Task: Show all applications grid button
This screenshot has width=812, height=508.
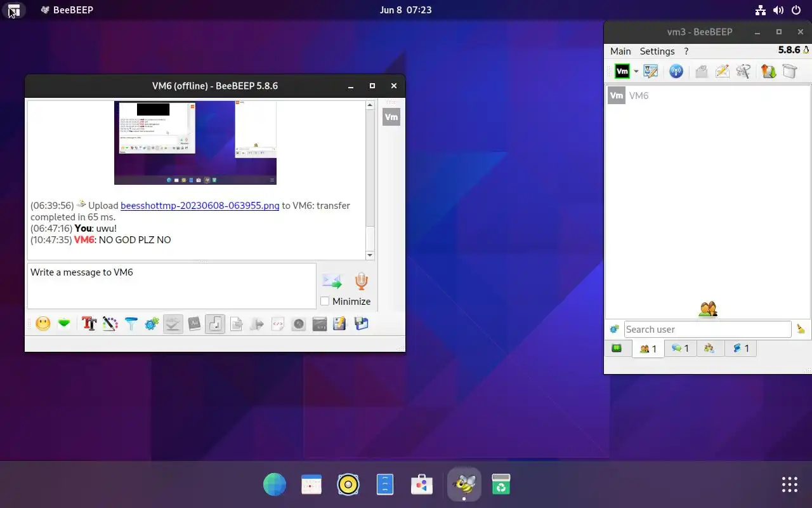Action: coord(789,485)
